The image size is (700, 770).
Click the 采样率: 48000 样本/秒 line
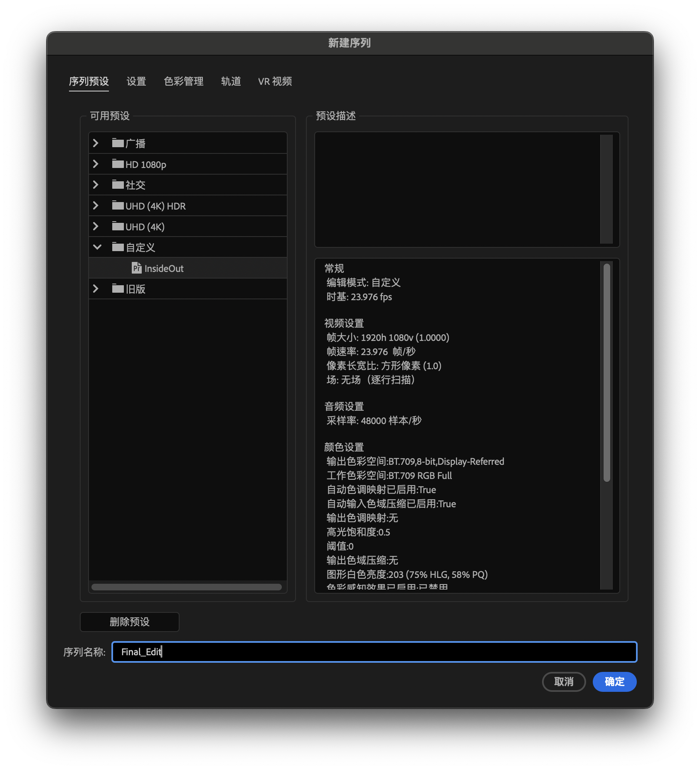(x=374, y=421)
